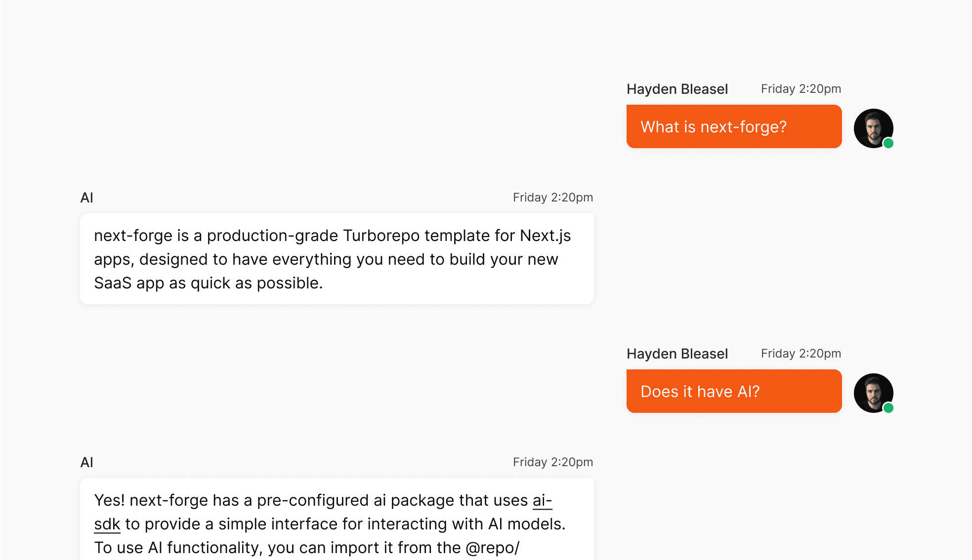Click the orange "Does it have AI?" bubble

[x=734, y=391]
